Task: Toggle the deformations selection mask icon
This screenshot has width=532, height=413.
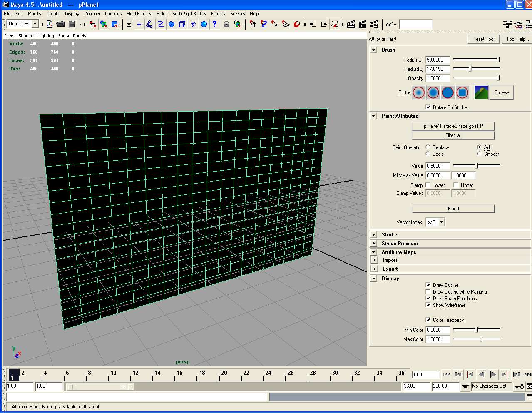Action: pos(182,24)
